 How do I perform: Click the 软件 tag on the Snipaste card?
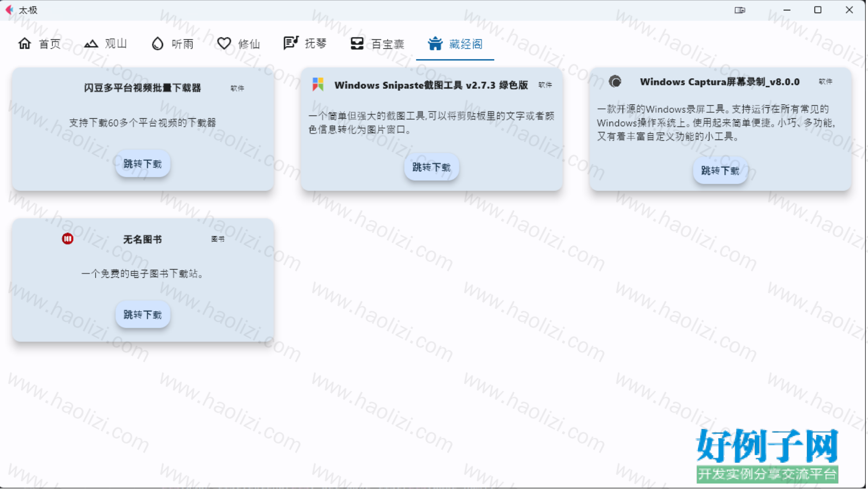coord(545,85)
